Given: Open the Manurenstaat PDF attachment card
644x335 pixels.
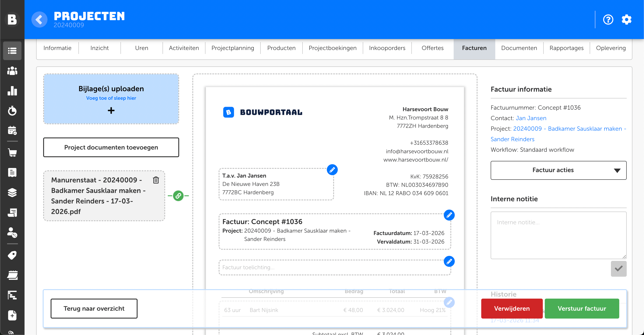Looking at the screenshot, I should pyautogui.click(x=104, y=196).
